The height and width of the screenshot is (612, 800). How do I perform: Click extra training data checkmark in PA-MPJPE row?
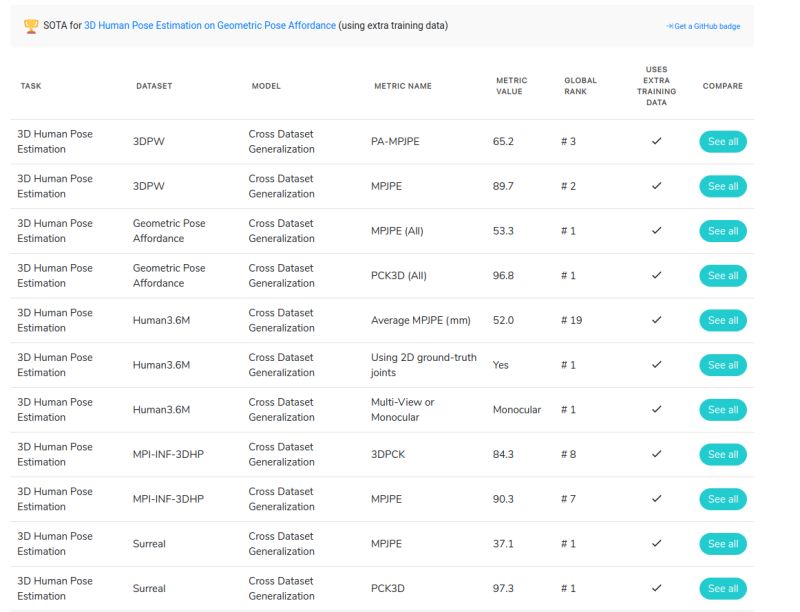657,141
